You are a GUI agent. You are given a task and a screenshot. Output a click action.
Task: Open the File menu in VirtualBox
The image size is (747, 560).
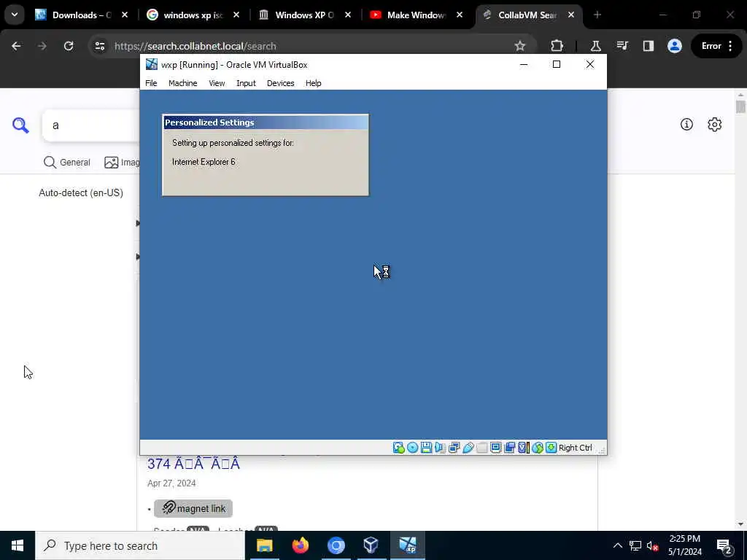pyautogui.click(x=151, y=83)
